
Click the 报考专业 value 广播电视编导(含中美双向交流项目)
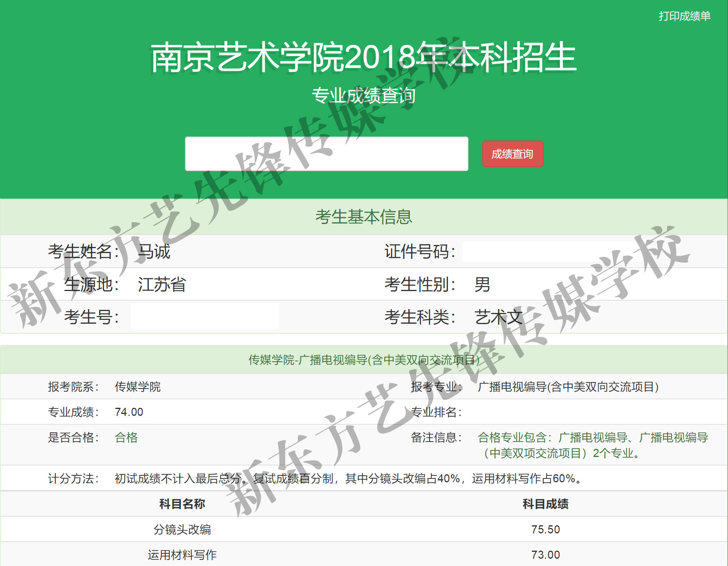(568, 387)
